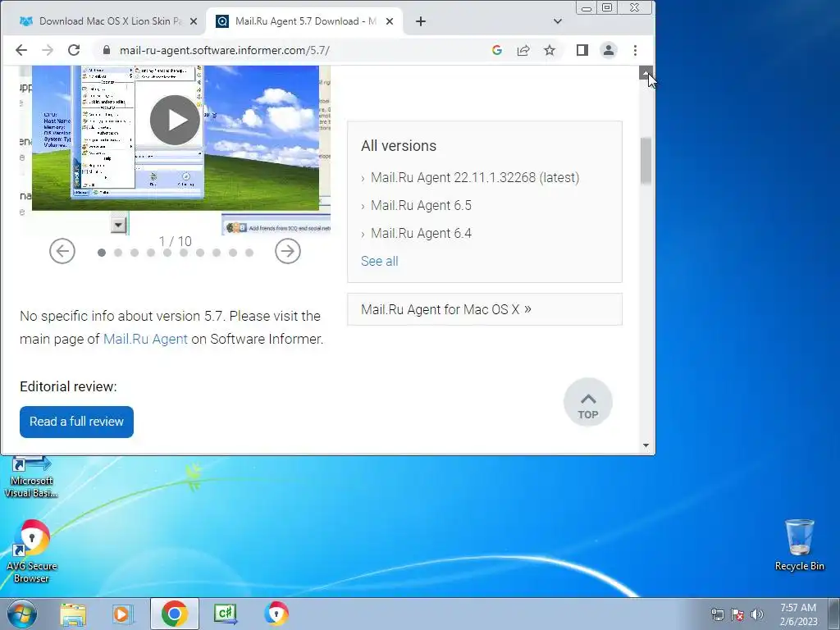Viewport: 840px width, 630px height.
Task: Click the All versions heading
Action: tap(399, 146)
